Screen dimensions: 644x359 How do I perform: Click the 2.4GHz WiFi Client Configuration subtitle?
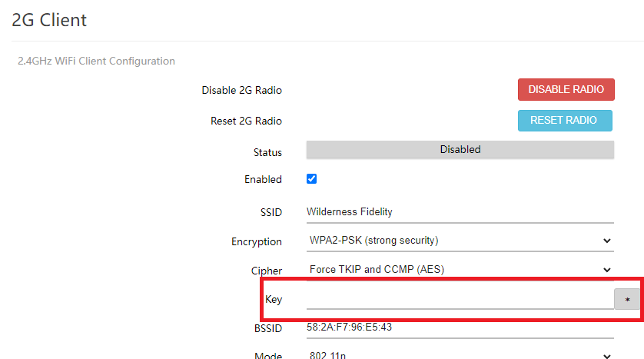tap(96, 61)
